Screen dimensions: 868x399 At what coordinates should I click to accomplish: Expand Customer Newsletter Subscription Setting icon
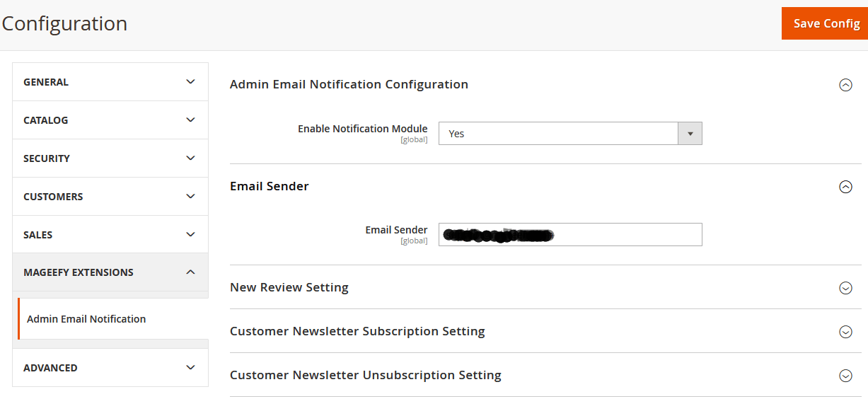[x=845, y=332]
